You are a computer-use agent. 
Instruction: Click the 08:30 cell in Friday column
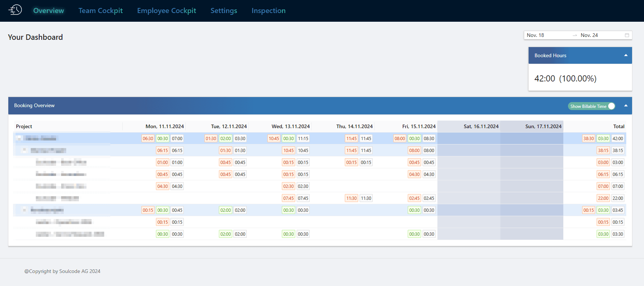coord(429,138)
